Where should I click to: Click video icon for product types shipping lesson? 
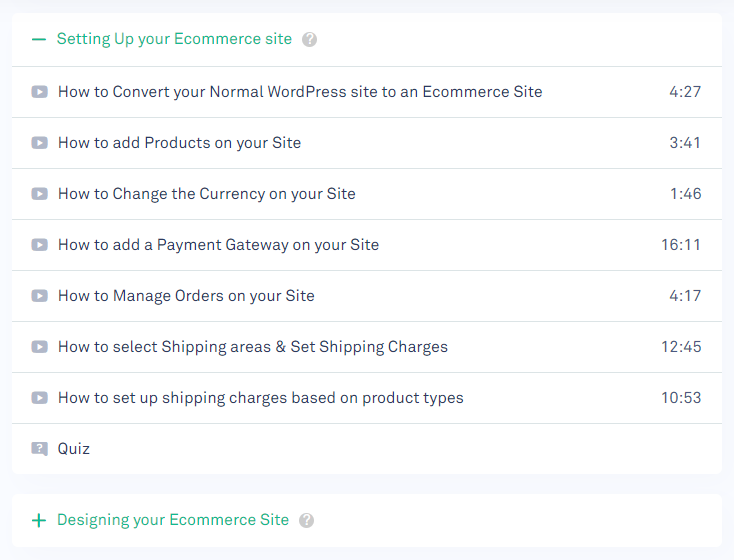pos(39,398)
